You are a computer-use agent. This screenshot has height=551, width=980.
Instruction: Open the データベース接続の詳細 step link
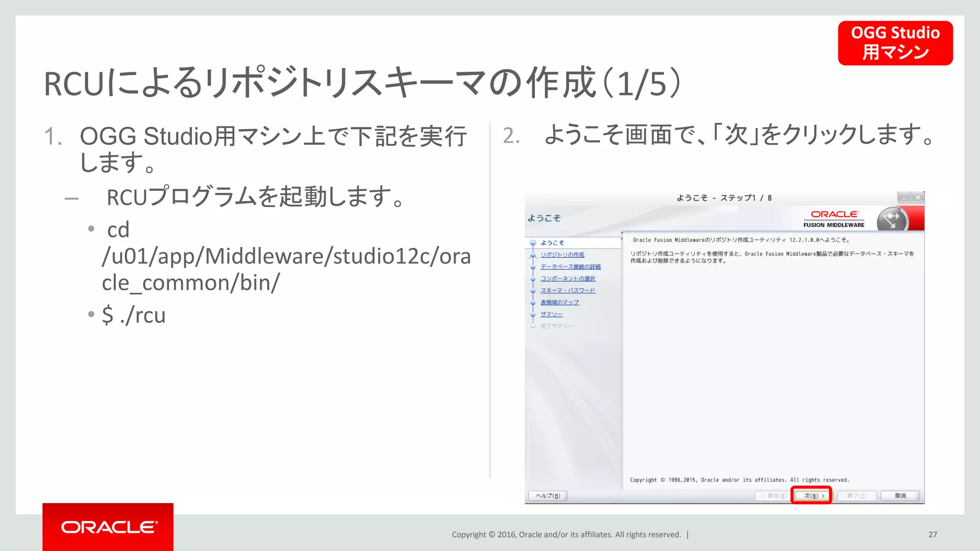point(570,267)
